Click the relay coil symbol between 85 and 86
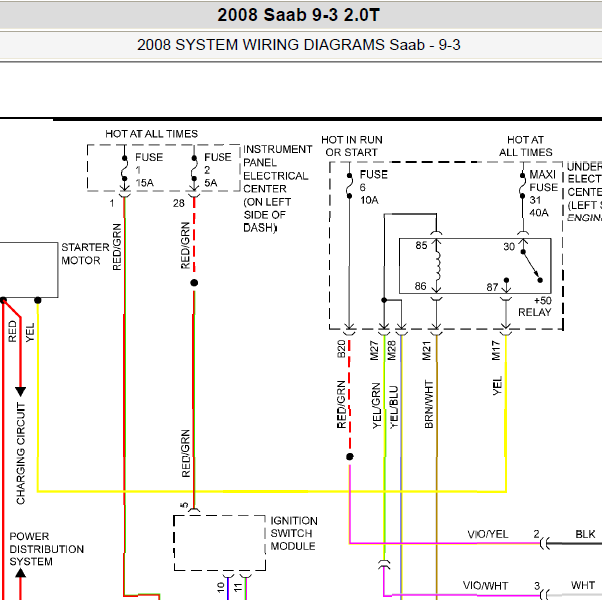602x600 pixels. click(437, 266)
